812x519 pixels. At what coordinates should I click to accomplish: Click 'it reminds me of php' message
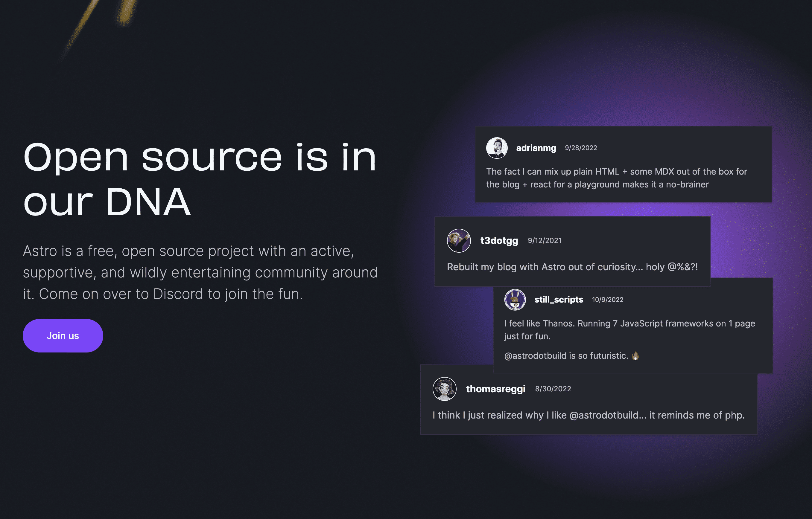coord(589,415)
